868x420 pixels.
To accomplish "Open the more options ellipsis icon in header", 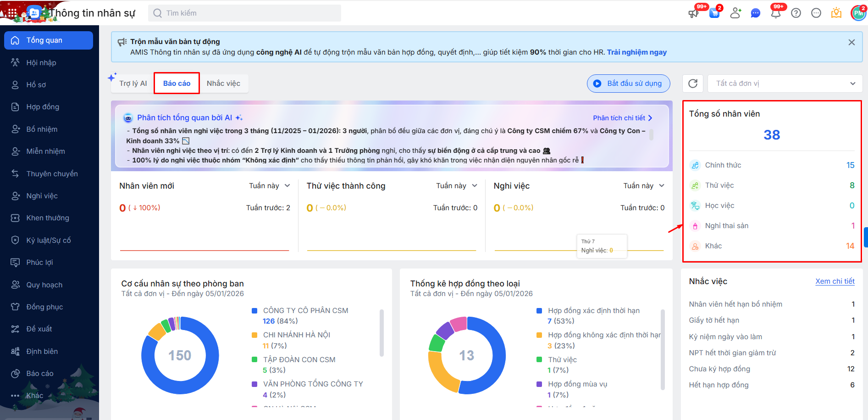I will click(816, 13).
